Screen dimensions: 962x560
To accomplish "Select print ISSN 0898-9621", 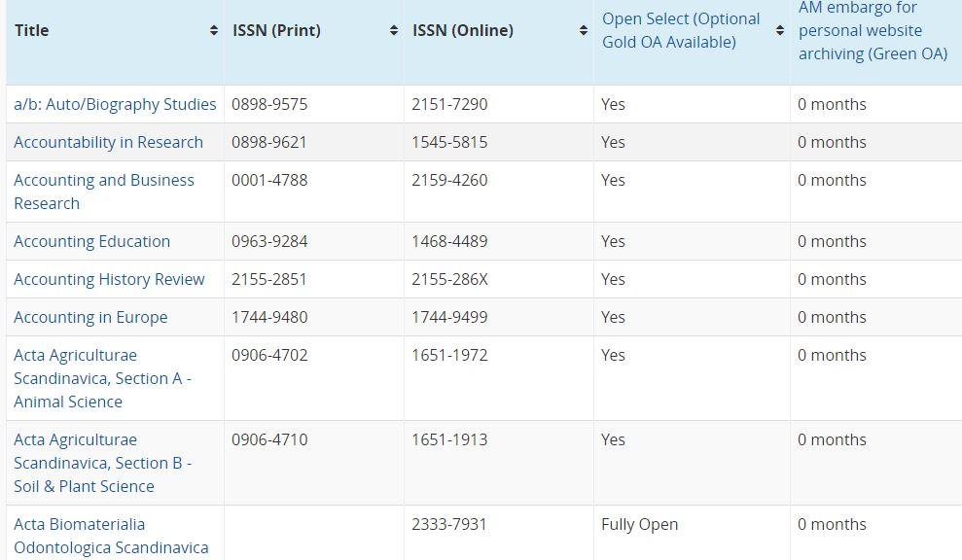I will [x=269, y=142].
